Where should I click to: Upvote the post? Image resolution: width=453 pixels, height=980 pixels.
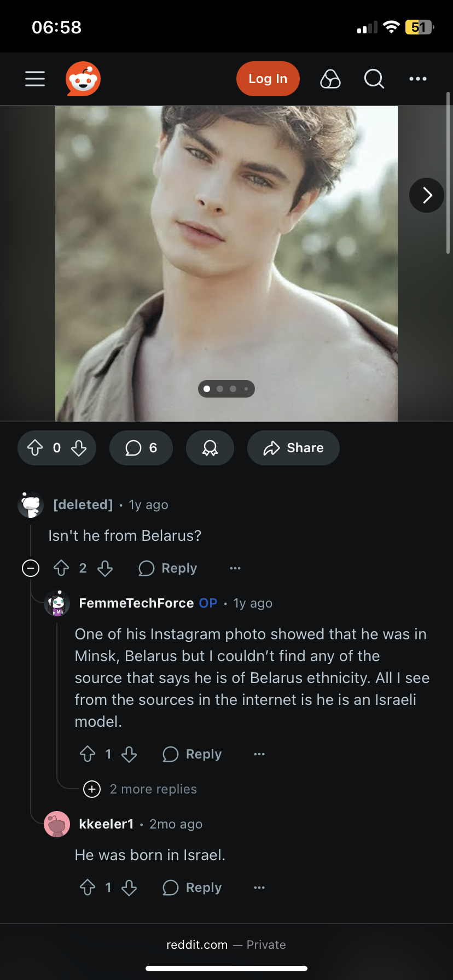point(36,448)
